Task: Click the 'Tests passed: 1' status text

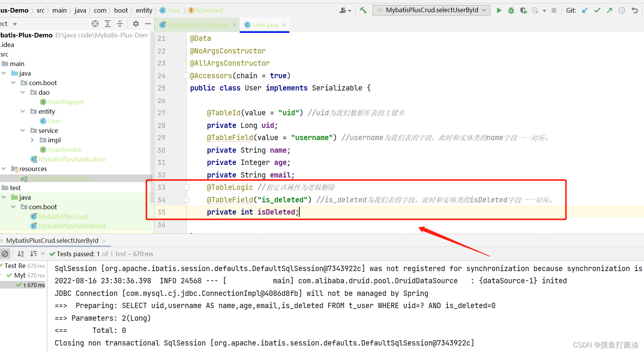Action: (78, 254)
